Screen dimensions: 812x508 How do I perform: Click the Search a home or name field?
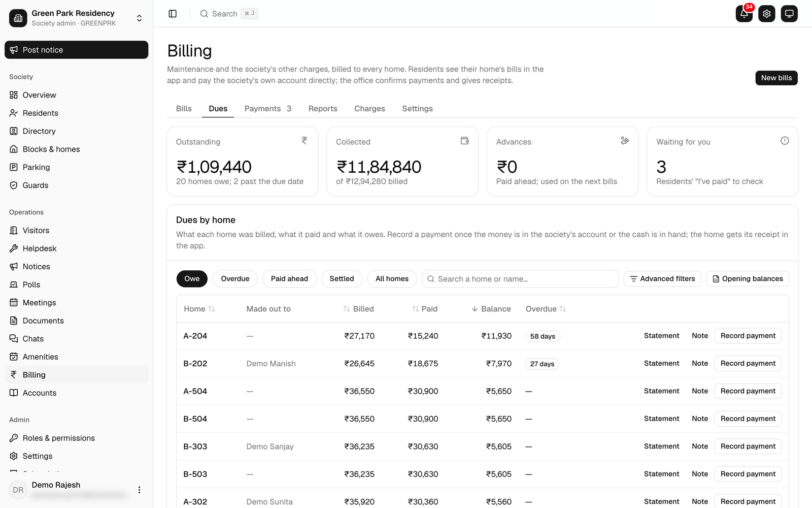(520, 279)
